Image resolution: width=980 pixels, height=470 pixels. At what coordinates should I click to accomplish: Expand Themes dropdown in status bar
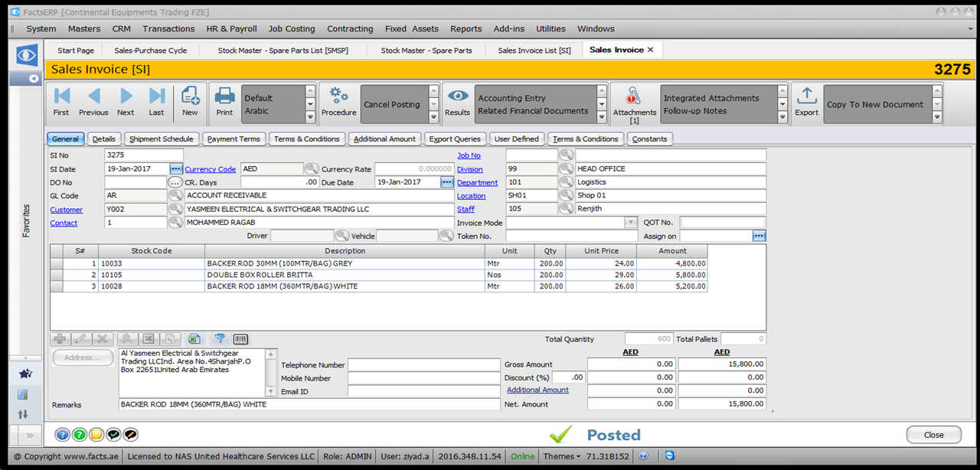(562, 456)
